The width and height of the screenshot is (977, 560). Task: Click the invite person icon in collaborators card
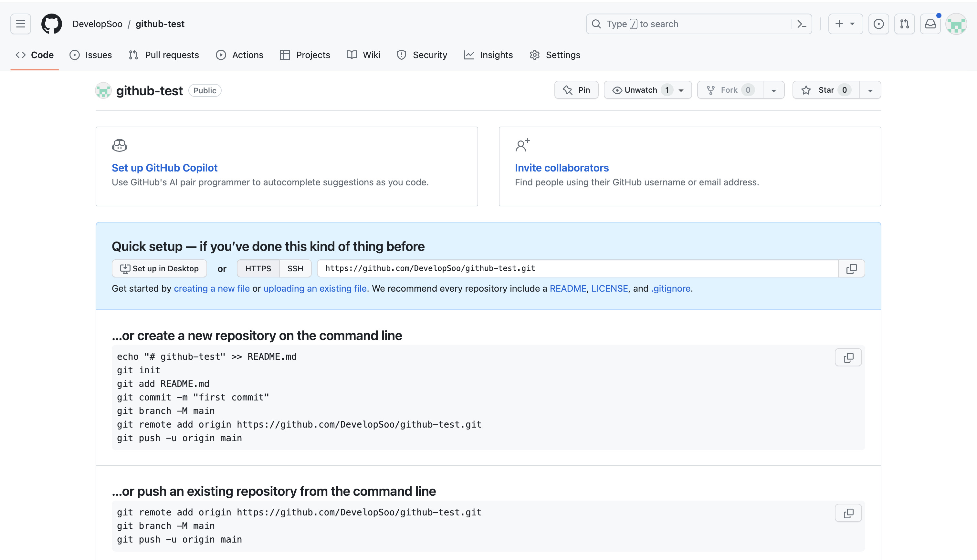click(x=522, y=145)
